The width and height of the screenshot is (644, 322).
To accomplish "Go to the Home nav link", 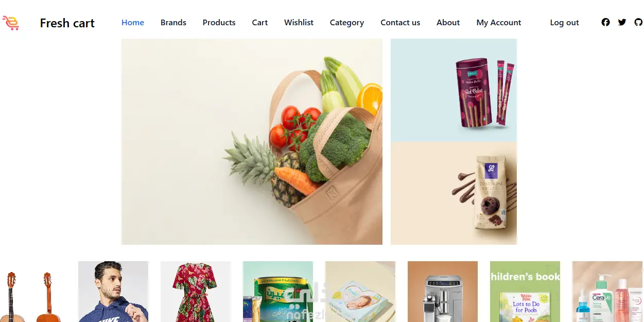I will click(x=133, y=23).
